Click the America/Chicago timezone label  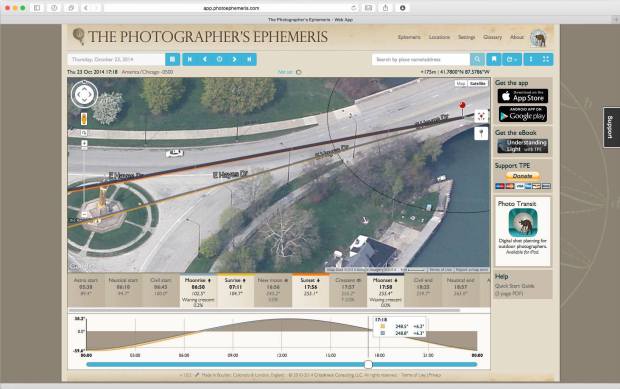pyautogui.click(x=147, y=72)
